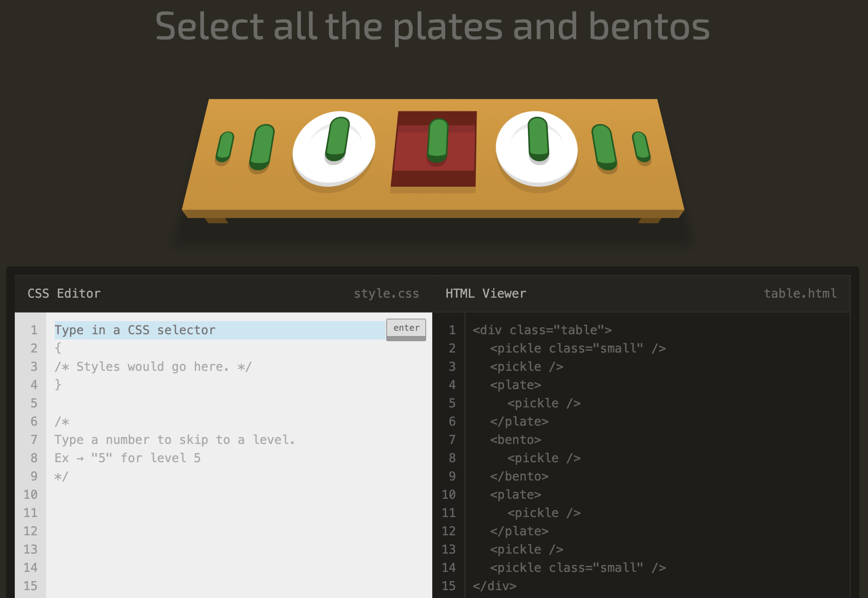Viewport: 868px width, 598px height.
Task: Click the bento opening tag in HTML Viewer
Action: pyautogui.click(x=515, y=440)
